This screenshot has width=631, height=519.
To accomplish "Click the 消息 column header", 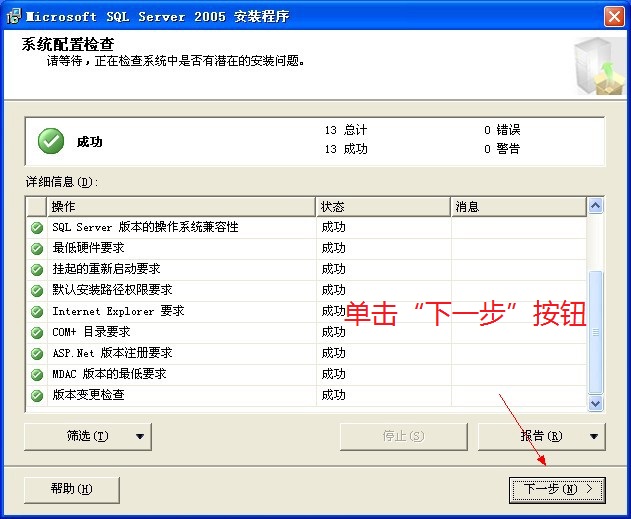I will [x=518, y=206].
